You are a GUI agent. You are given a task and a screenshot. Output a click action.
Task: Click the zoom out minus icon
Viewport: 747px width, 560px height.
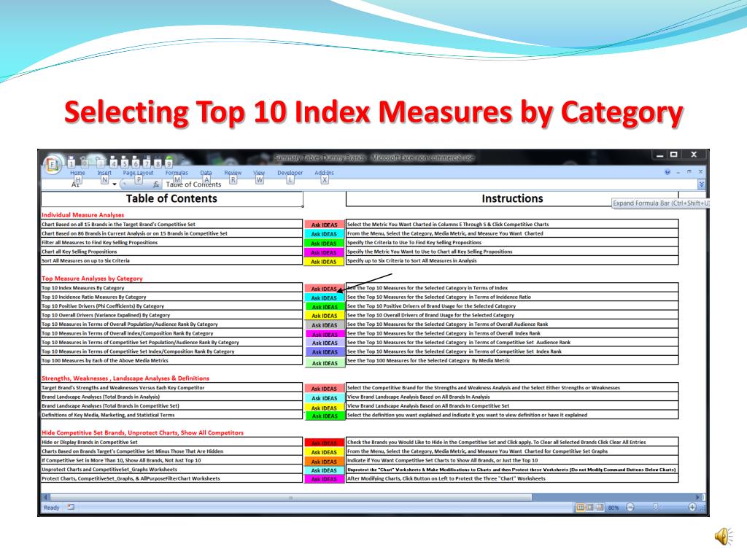[630, 507]
